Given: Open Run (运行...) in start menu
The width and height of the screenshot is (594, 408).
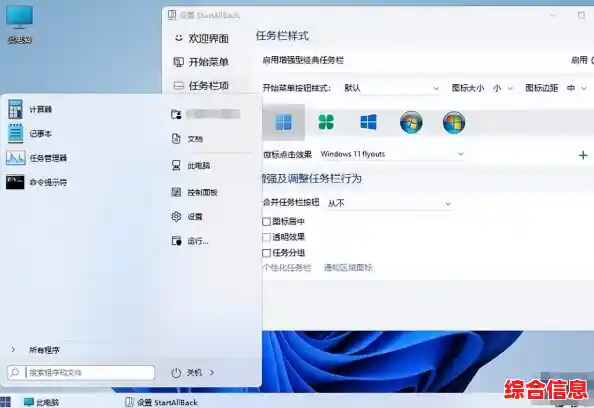Looking at the screenshot, I should (x=190, y=241).
